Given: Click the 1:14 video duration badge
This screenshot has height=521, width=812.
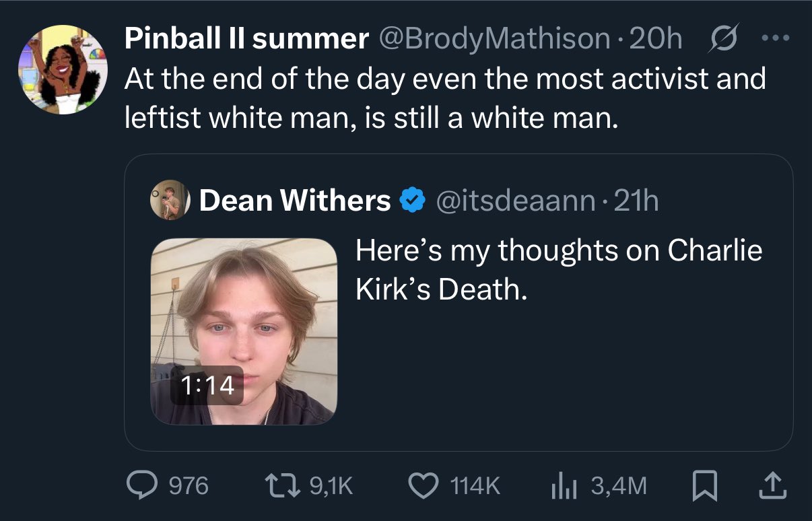Looking at the screenshot, I should [207, 386].
